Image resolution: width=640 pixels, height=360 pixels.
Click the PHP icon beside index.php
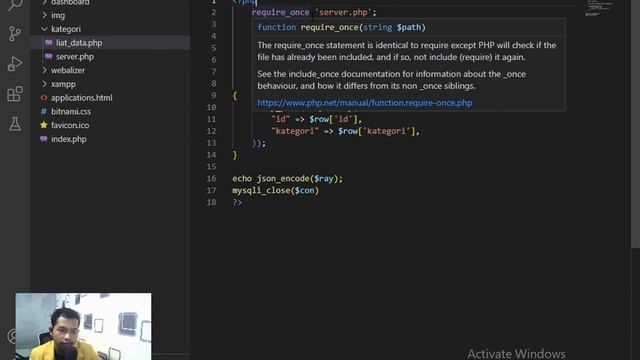pyautogui.click(x=44, y=139)
